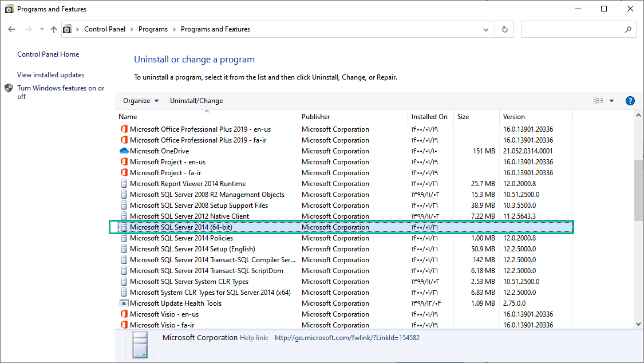Expand the chevron after Programs breadcrumb
This screenshot has width=644, height=363.
click(174, 30)
